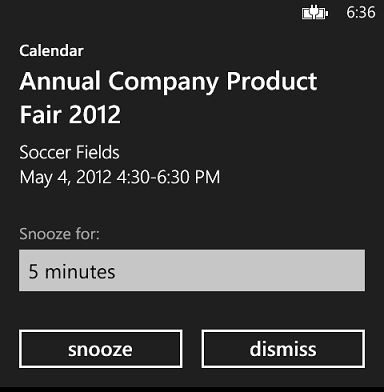Screen dimensions: 384x392
Task: Click the 6:36 clock in status bar
Action: [361, 13]
